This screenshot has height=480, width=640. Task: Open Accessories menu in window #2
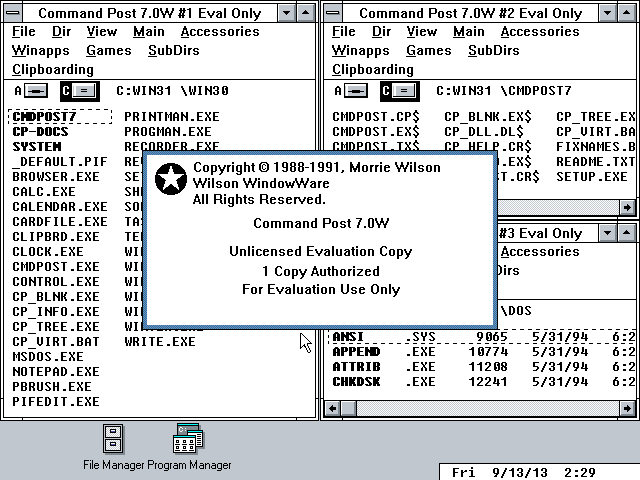tap(540, 31)
